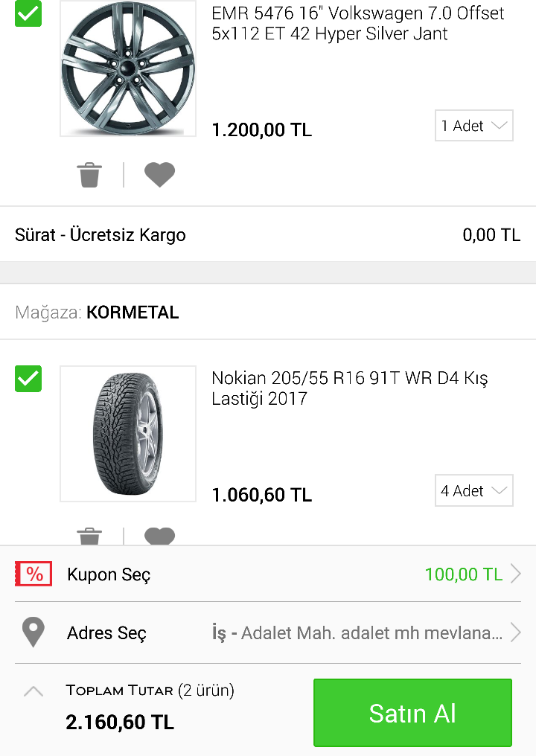Add EMR 5476 wheel to favorites

click(x=159, y=175)
